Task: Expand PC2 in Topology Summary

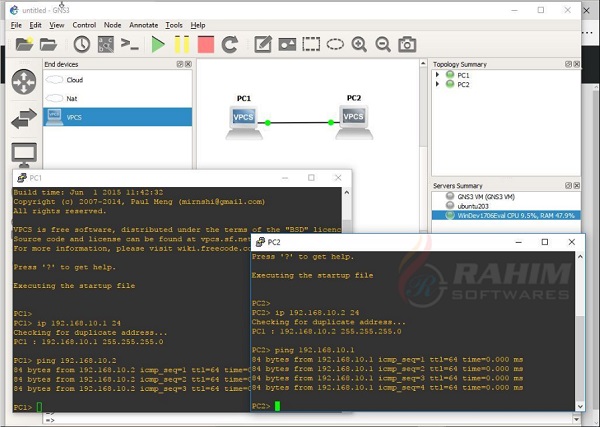Action: click(x=438, y=84)
